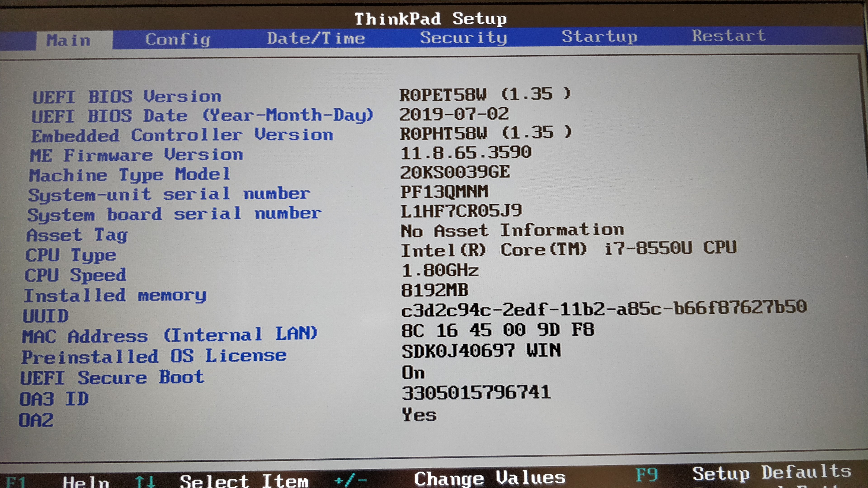The height and width of the screenshot is (488, 868).
Task: Click the UEFI Secure Boot On value
Action: [413, 373]
